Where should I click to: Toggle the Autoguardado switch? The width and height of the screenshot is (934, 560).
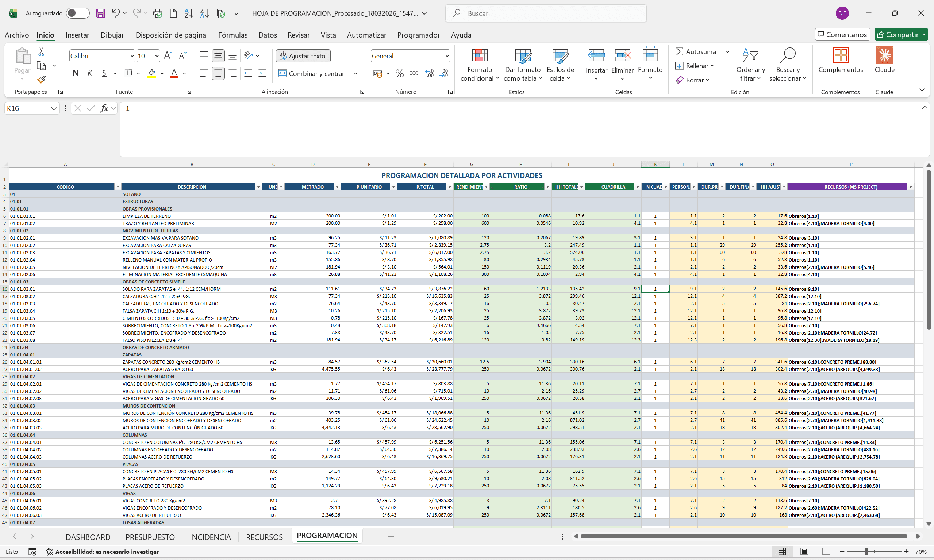tap(77, 13)
